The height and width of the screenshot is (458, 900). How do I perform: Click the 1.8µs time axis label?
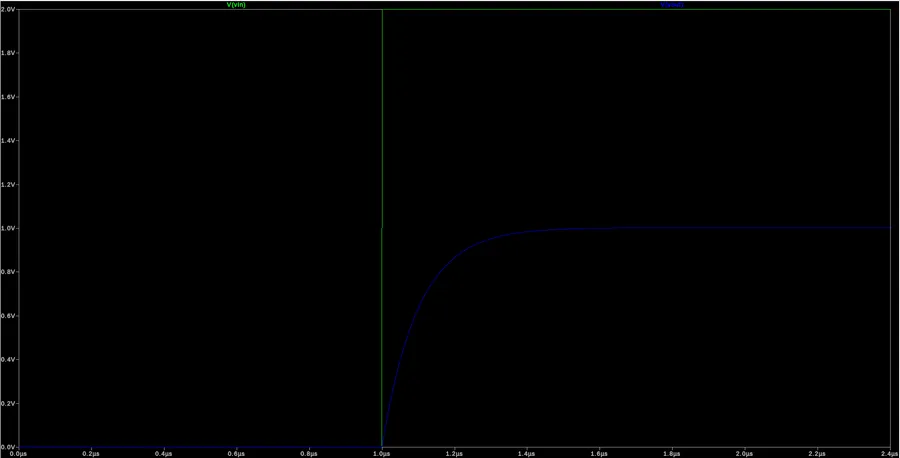[672, 453]
